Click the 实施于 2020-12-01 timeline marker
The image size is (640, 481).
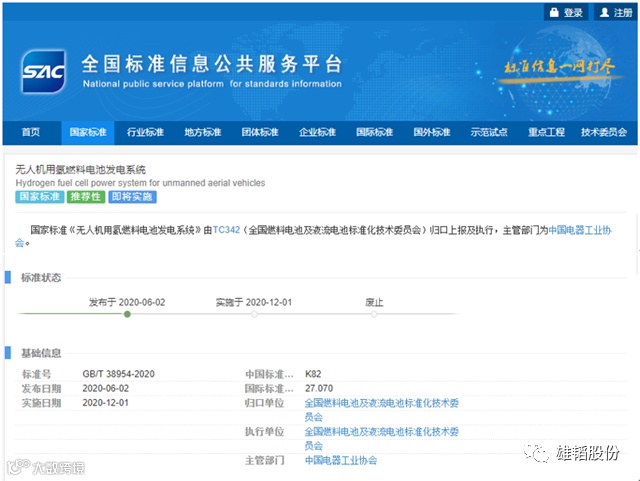254,314
